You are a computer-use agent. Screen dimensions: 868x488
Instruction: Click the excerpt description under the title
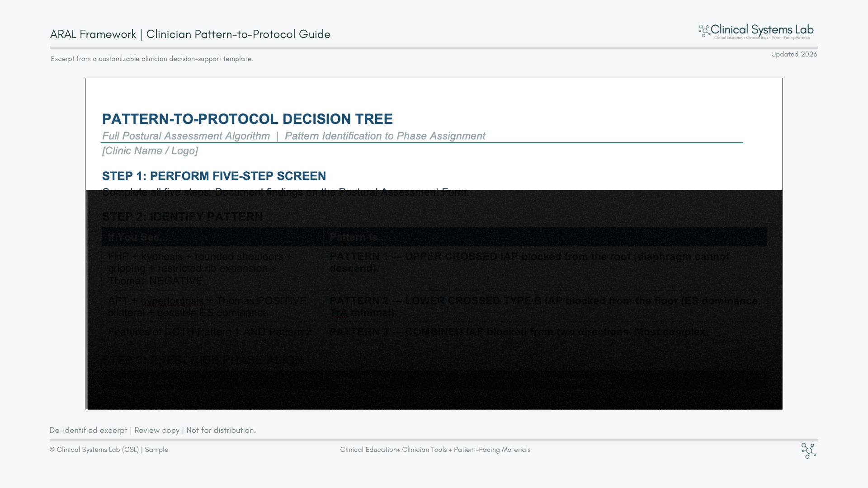point(151,59)
